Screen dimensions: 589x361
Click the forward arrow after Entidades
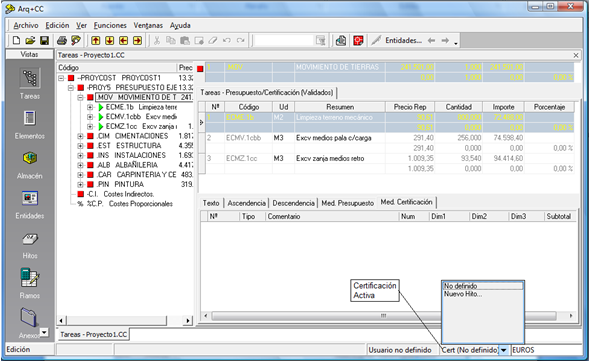pos(445,40)
